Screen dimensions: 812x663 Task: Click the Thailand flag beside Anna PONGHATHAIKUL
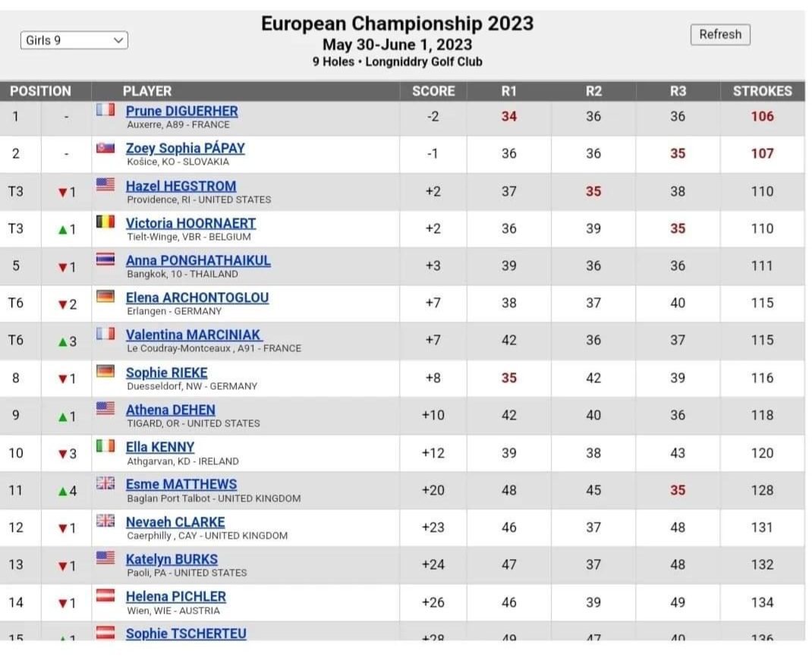105,259
